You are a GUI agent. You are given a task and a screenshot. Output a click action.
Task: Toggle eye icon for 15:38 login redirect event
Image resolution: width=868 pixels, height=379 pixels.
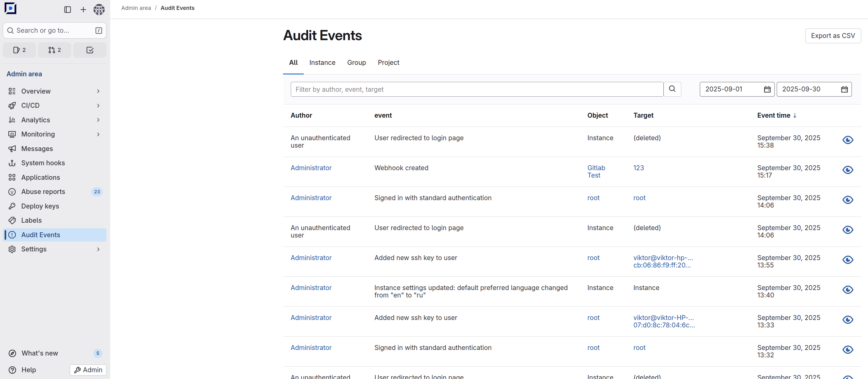click(847, 140)
